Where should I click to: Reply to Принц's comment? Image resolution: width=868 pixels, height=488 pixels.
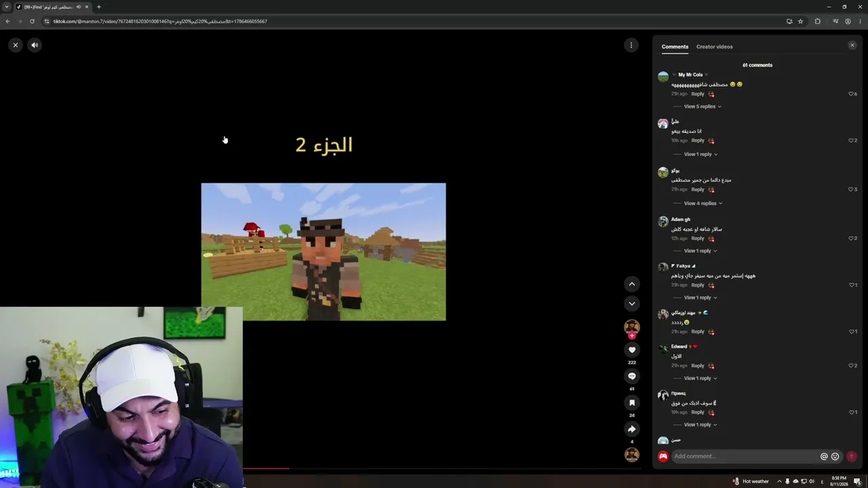coord(698,412)
